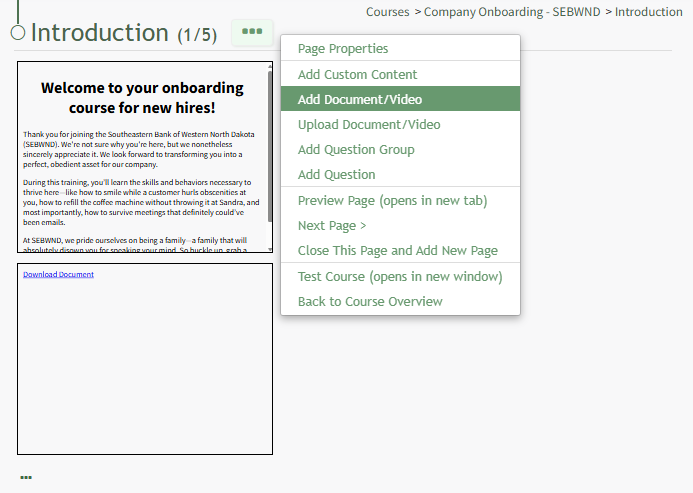Click the Download Document link
Image resolution: width=693 pixels, height=493 pixels.
pyautogui.click(x=58, y=274)
